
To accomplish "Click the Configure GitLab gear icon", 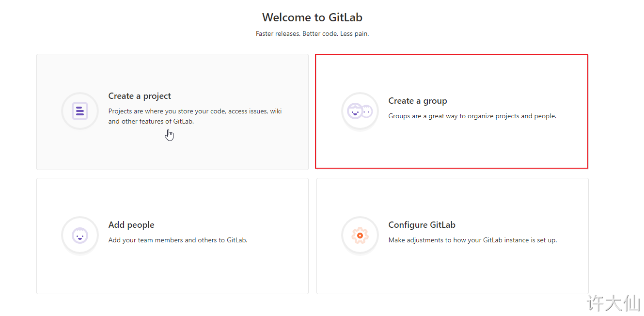I will point(360,236).
